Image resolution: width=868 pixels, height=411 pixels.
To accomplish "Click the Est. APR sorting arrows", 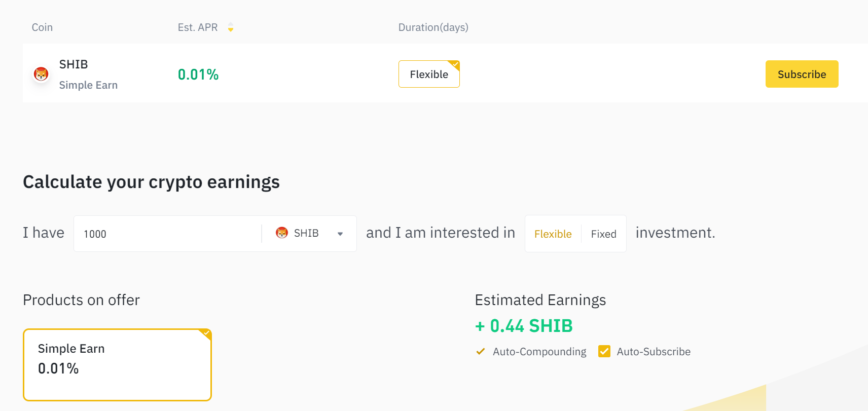I will click(x=231, y=27).
